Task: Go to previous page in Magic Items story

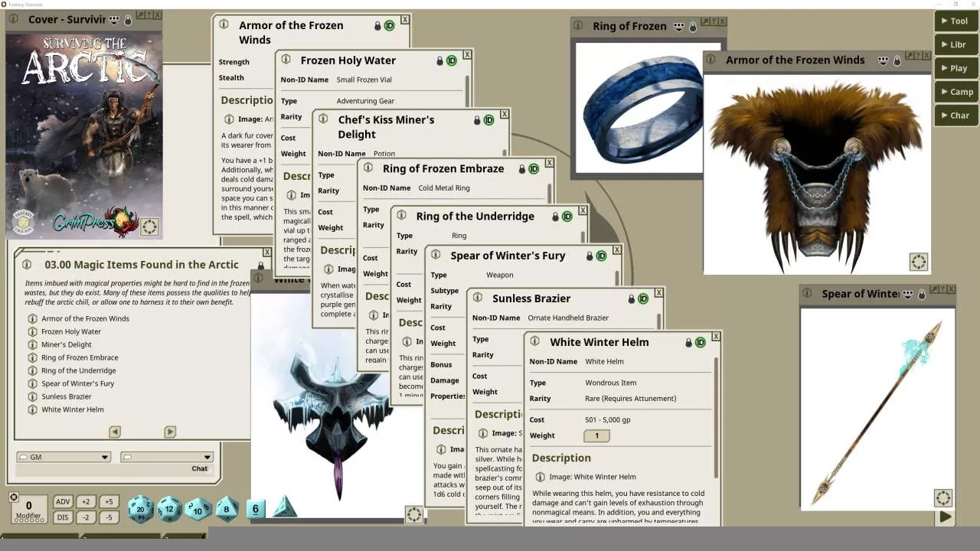Action: [115, 432]
